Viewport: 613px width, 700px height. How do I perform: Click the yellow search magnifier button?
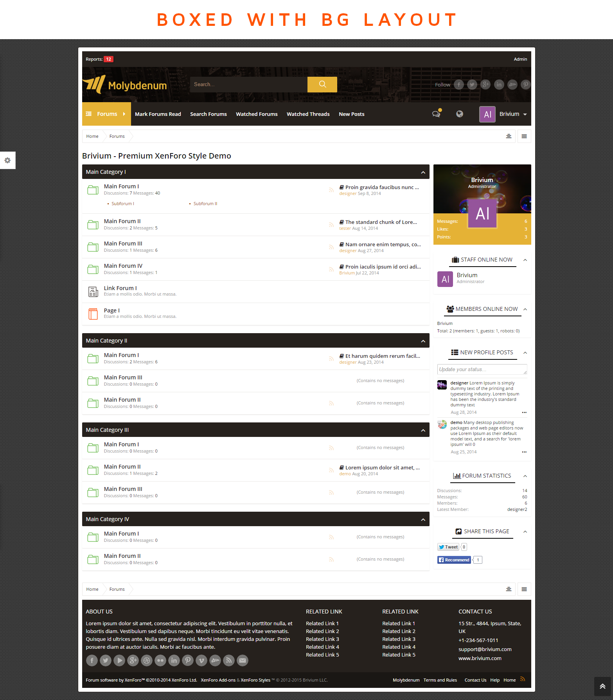click(x=322, y=84)
